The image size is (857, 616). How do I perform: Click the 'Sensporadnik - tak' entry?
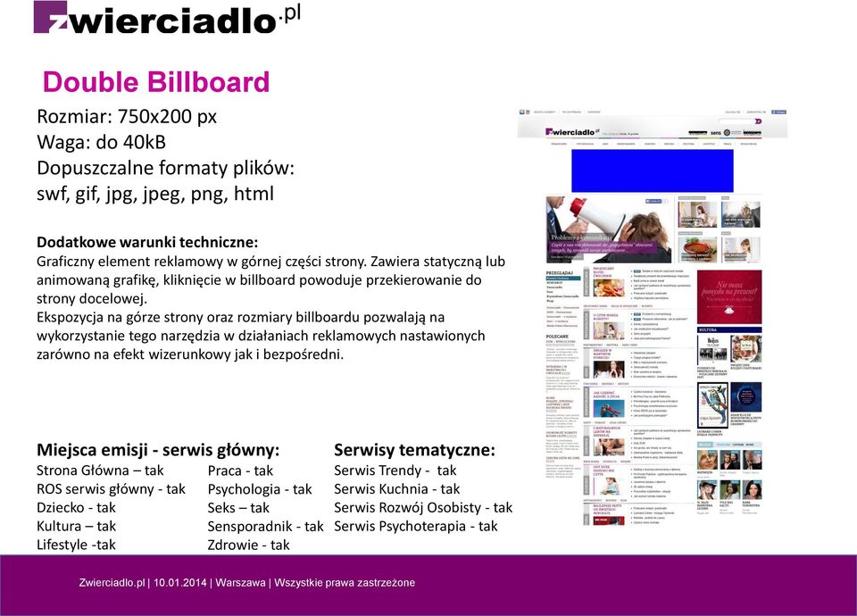266,527
